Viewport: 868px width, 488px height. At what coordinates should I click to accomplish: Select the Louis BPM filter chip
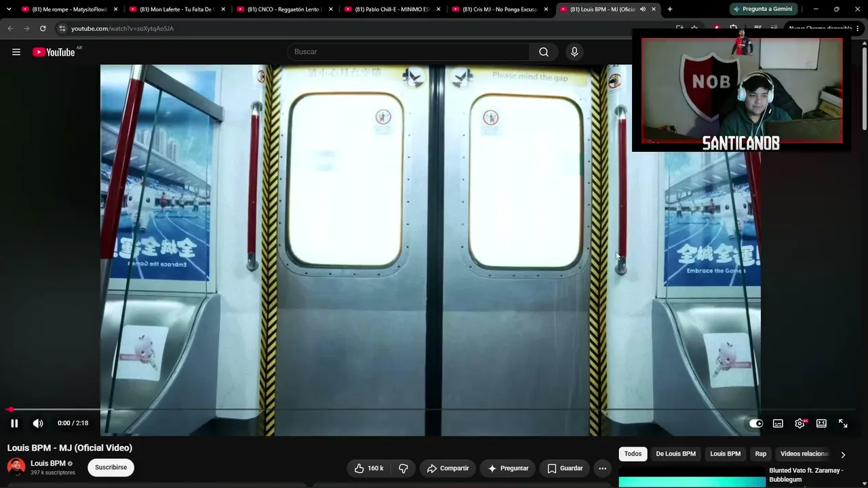(725, 454)
